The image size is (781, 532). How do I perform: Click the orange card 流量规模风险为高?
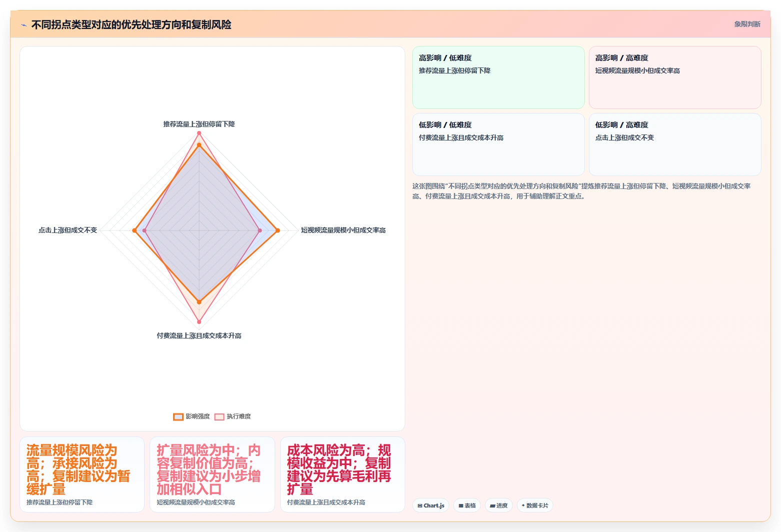[82, 474]
